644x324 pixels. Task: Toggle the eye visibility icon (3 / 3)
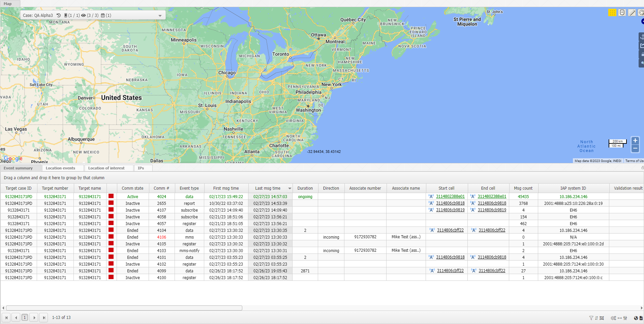(x=83, y=15)
